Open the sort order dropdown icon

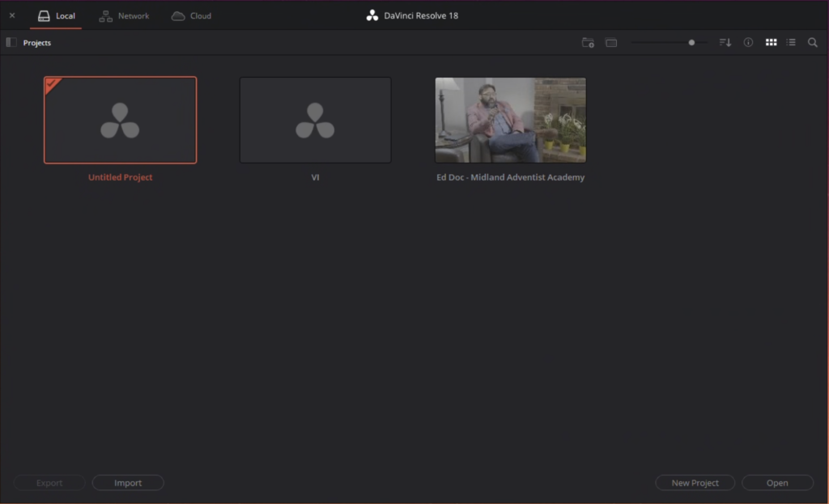pyautogui.click(x=725, y=42)
